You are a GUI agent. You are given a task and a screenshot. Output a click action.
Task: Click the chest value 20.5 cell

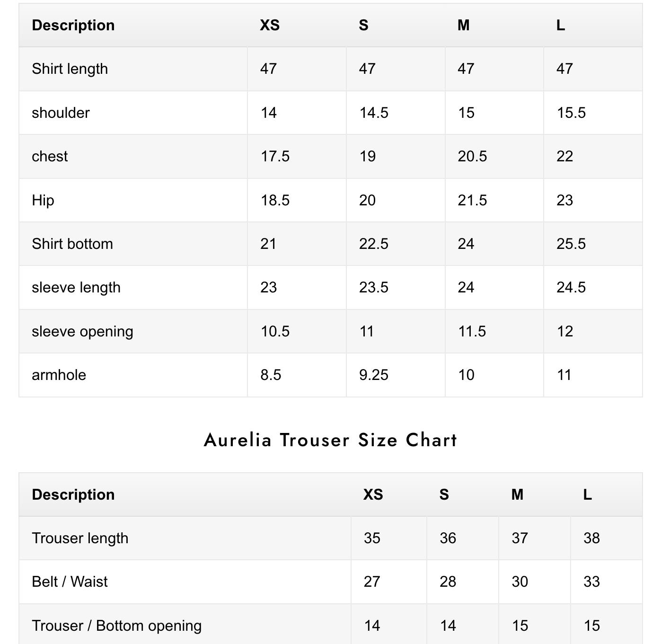[472, 157]
